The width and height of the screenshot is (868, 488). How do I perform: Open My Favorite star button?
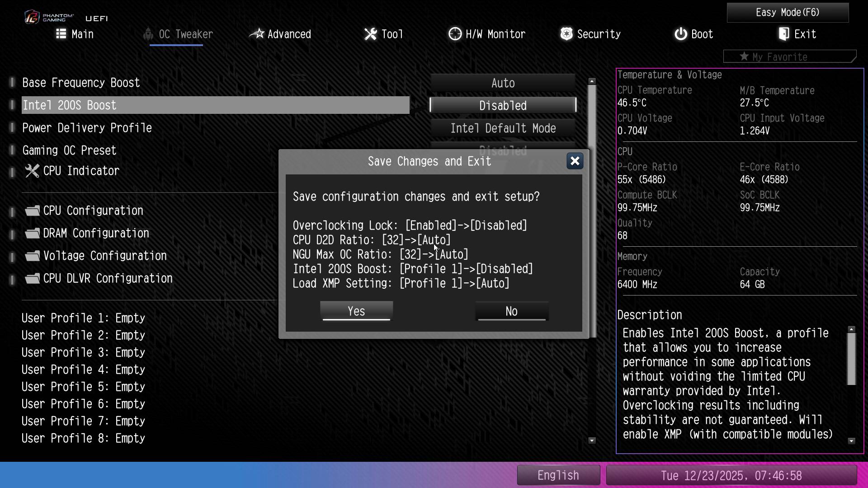(789, 57)
